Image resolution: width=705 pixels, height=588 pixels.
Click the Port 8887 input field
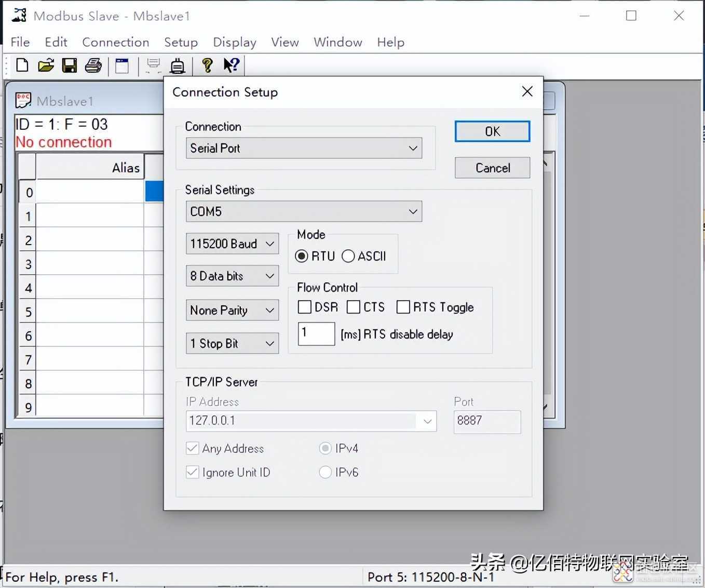487,422
